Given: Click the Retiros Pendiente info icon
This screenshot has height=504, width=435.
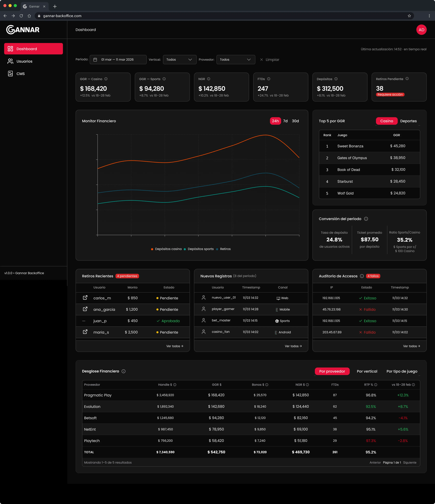Looking at the screenshot, I should coord(407,79).
